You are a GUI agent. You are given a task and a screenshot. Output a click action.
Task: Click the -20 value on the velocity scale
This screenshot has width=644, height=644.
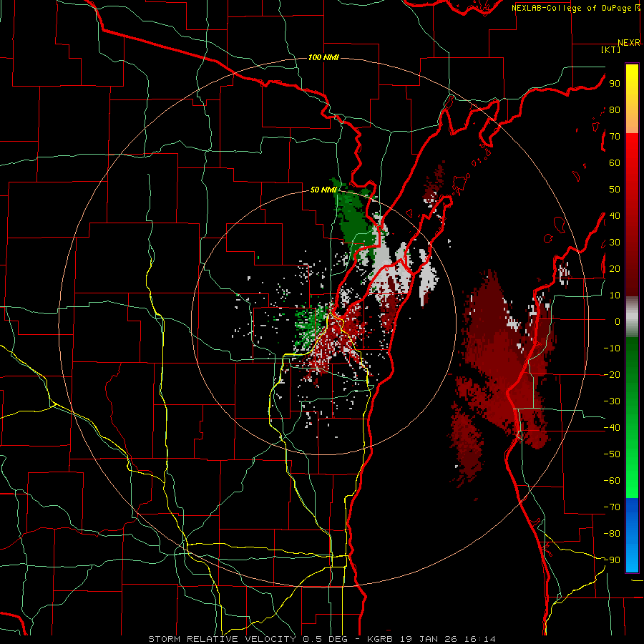coord(612,374)
